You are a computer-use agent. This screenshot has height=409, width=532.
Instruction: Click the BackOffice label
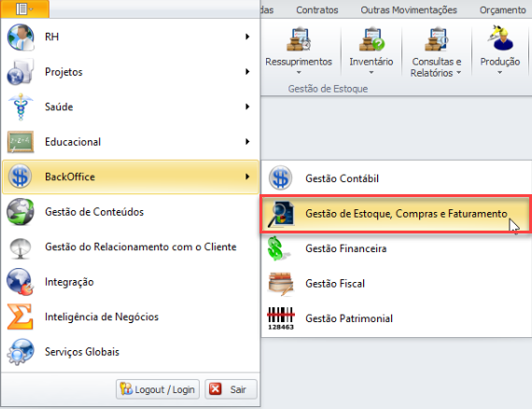[70, 176]
